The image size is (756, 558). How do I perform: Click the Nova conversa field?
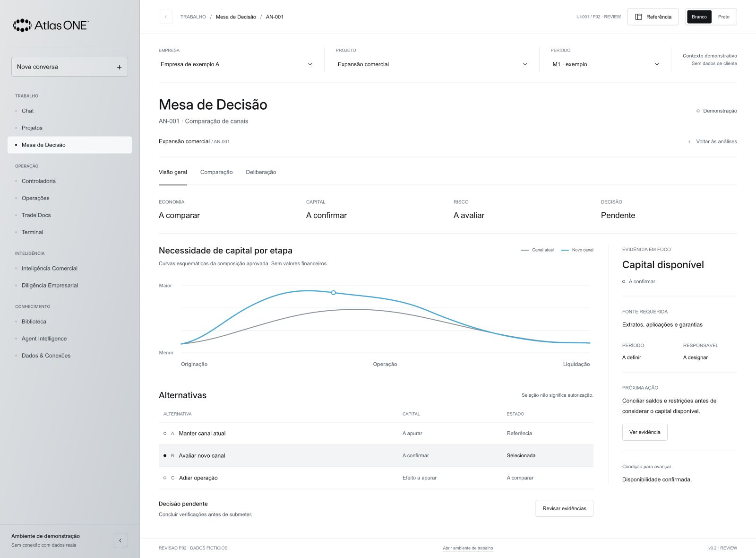click(69, 67)
